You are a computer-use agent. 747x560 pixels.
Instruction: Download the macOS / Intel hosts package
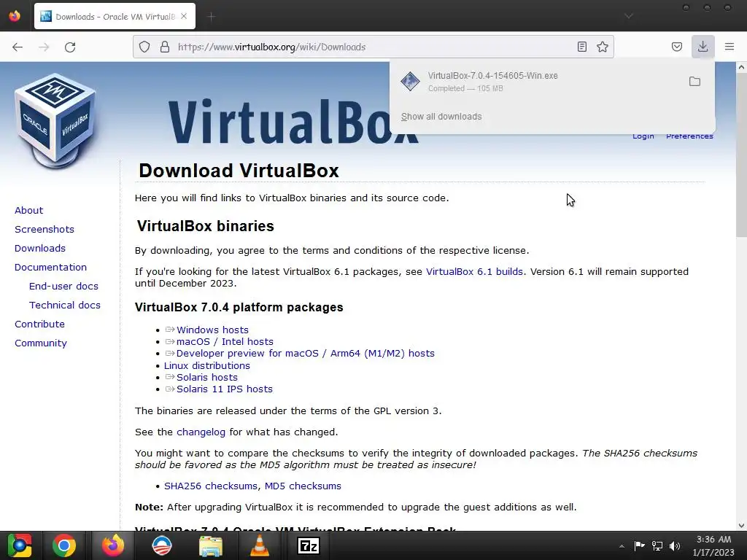pos(225,342)
